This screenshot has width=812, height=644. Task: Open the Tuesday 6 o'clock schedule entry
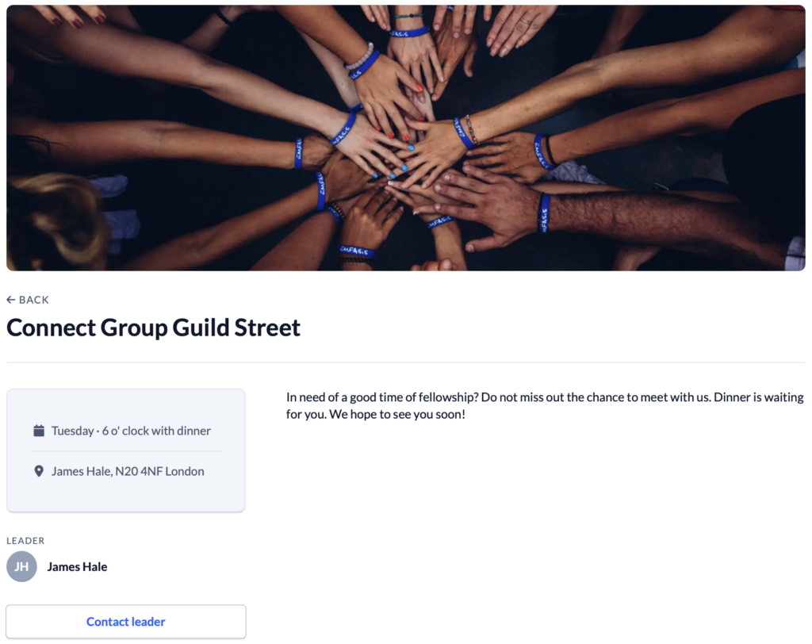(x=131, y=430)
